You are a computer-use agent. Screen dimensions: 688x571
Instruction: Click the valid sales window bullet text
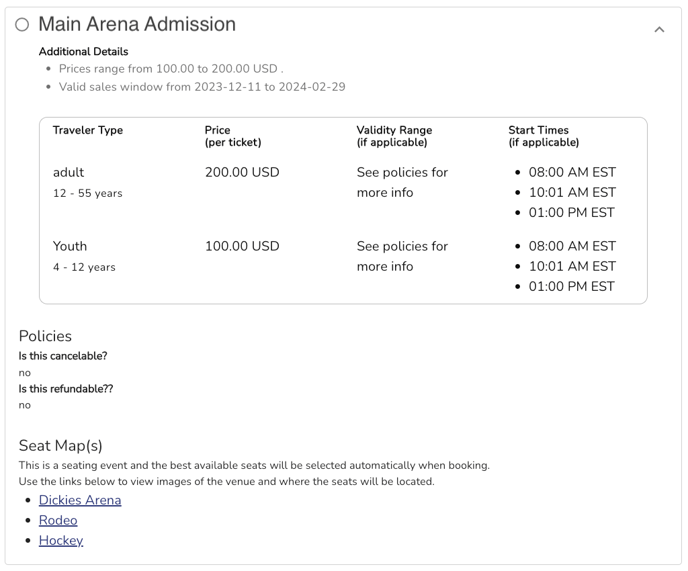(x=202, y=87)
